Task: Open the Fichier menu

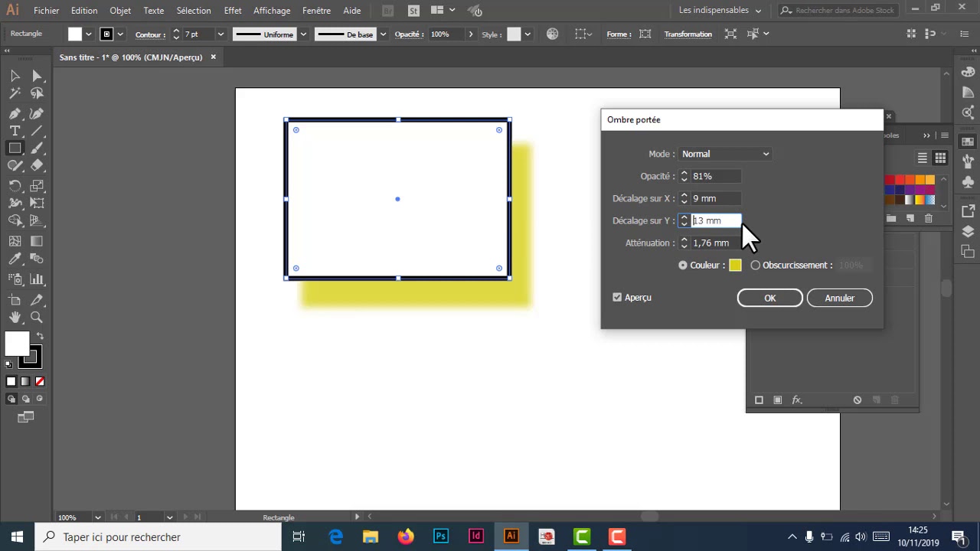Action: (46, 11)
